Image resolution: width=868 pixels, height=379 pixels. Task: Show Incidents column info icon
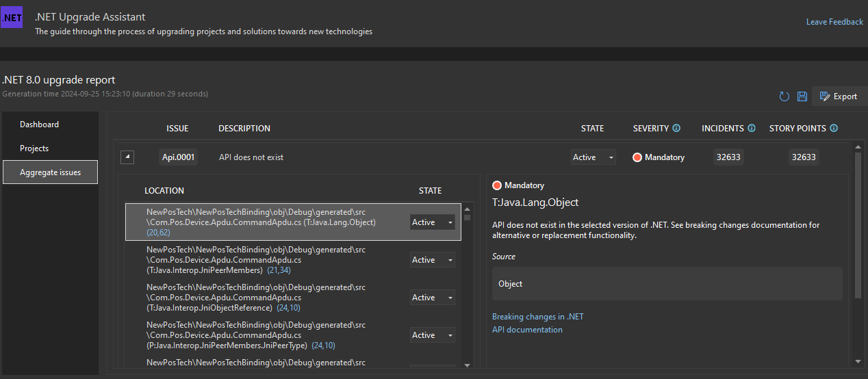752,128
